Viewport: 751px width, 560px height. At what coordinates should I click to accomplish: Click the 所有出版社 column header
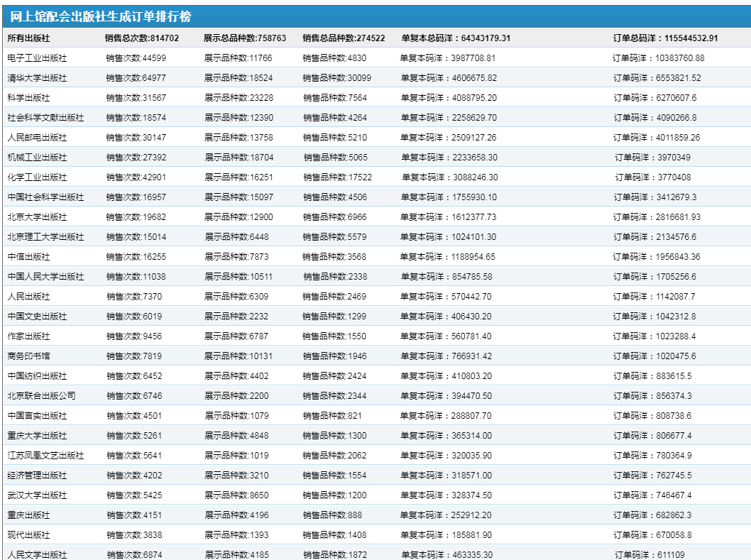tap(28, 38)
